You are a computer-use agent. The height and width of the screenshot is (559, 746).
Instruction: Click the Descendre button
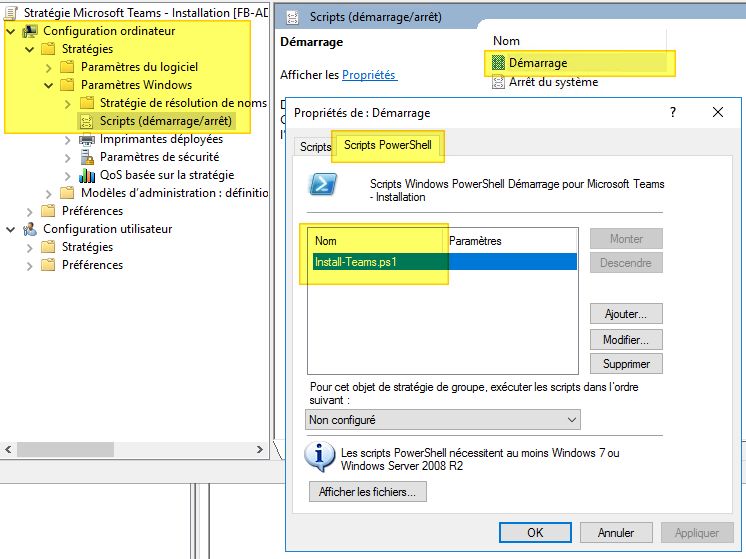click(x=626, y=263)
